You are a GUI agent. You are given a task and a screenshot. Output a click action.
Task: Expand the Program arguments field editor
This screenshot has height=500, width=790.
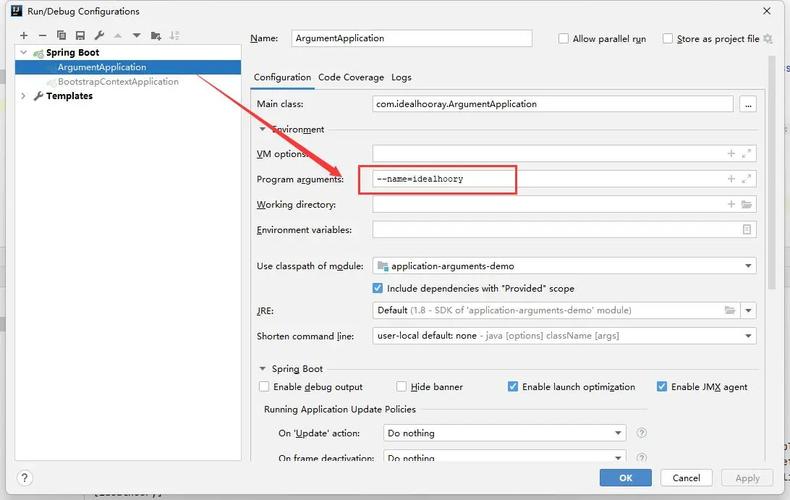[x=746, y=179]
